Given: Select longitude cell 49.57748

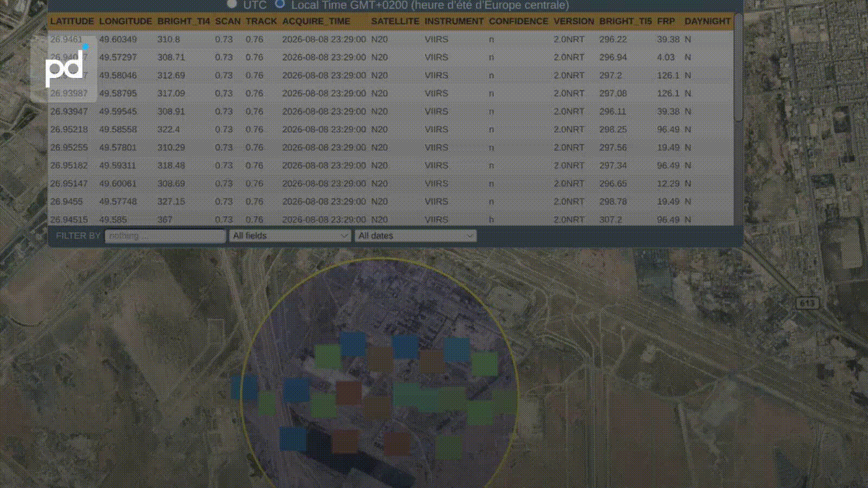Looking at the screenshot, I should tap(118, 201).
